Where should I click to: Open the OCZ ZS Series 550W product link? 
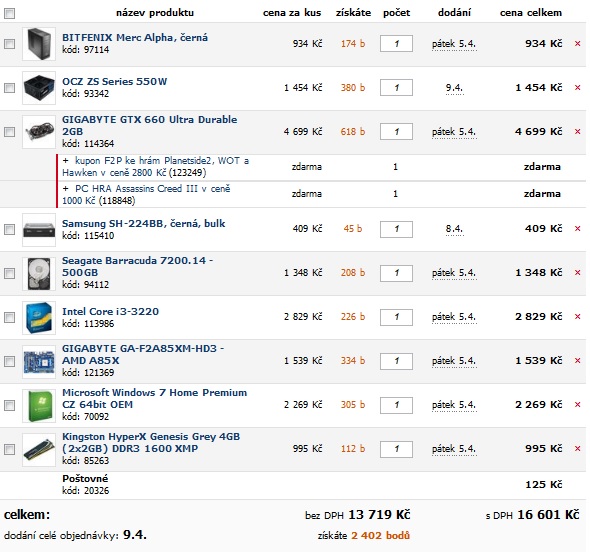tap(114, 82)
